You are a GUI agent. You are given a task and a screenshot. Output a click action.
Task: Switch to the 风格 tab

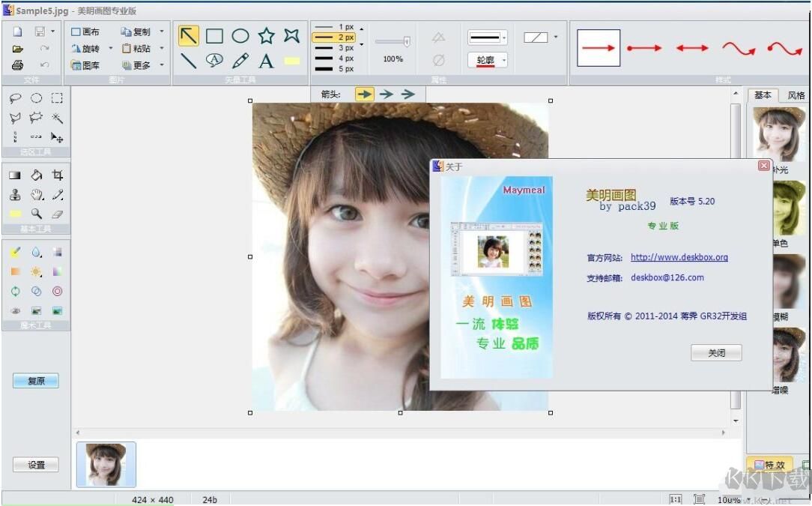pyautogui.click(x=796, y=95)
